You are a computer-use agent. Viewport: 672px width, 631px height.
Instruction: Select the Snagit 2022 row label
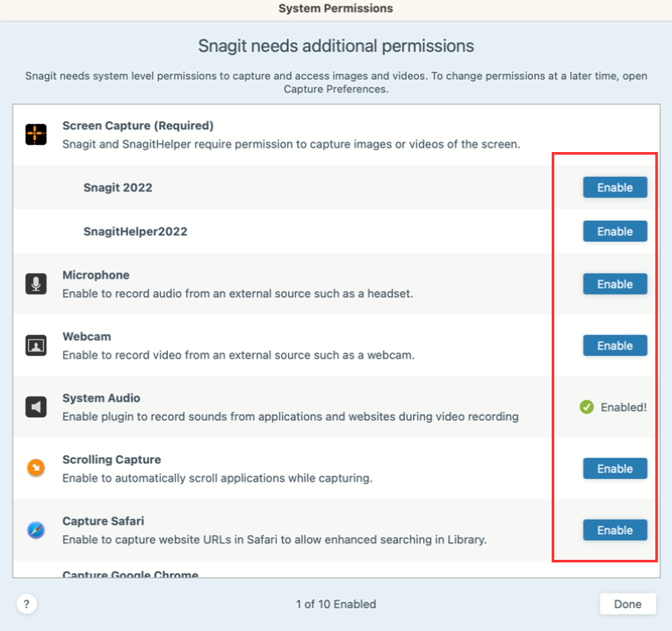click(x=118, y=187)
